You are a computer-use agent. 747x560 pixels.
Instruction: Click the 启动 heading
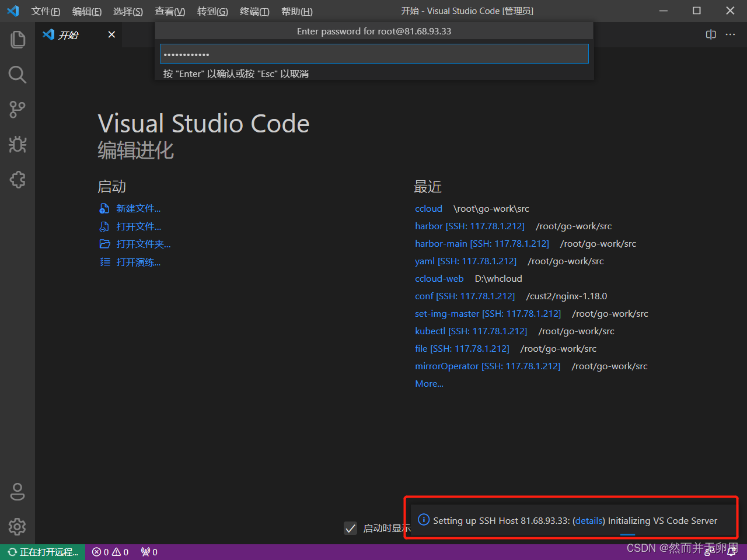tap(112, 187)
